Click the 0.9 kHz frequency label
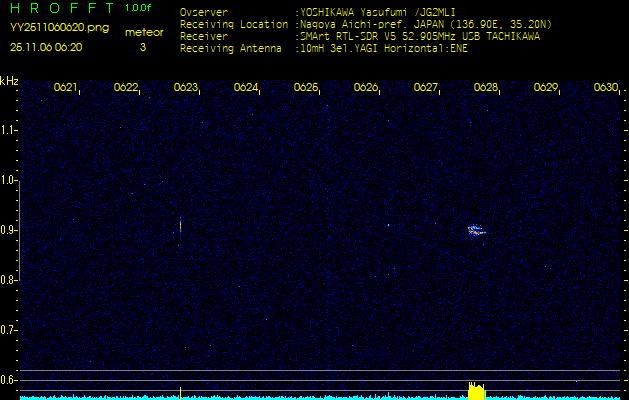 click(7, 230)
